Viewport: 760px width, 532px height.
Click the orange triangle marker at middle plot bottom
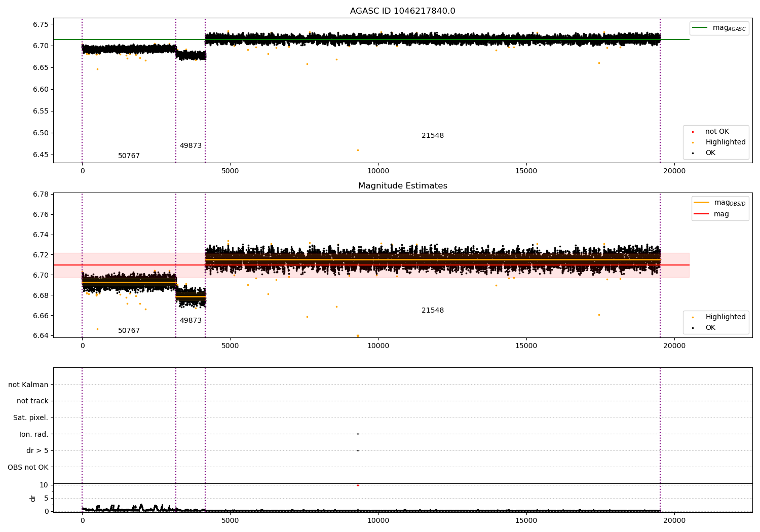358,336
